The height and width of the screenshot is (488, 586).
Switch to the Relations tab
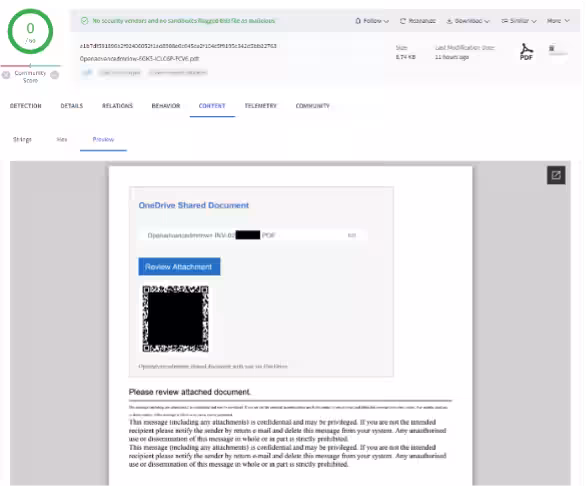click(x=117, y=106)
